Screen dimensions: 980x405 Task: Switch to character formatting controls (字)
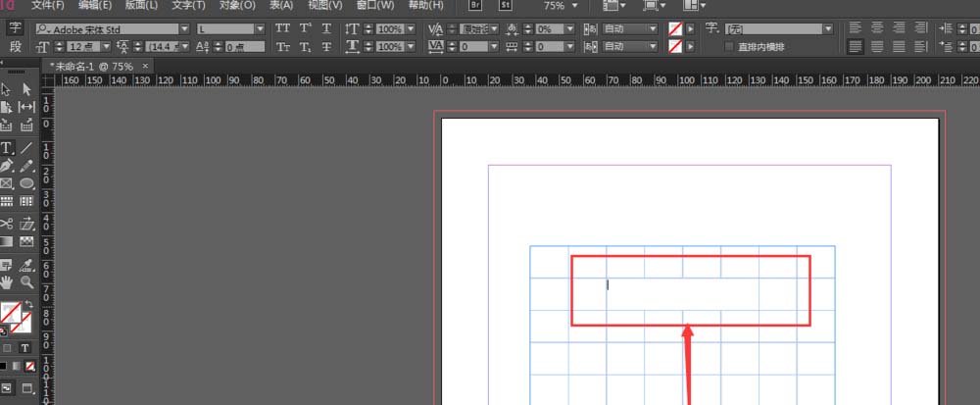tap(16, 28)
